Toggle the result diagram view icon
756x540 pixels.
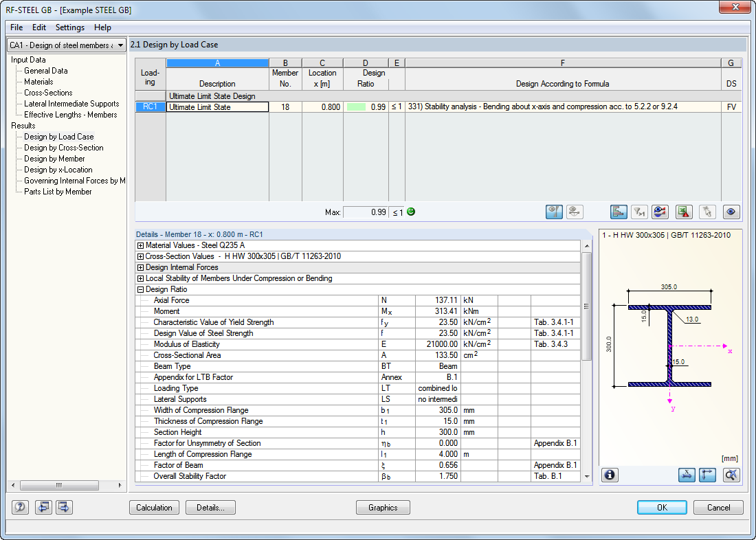554,212
